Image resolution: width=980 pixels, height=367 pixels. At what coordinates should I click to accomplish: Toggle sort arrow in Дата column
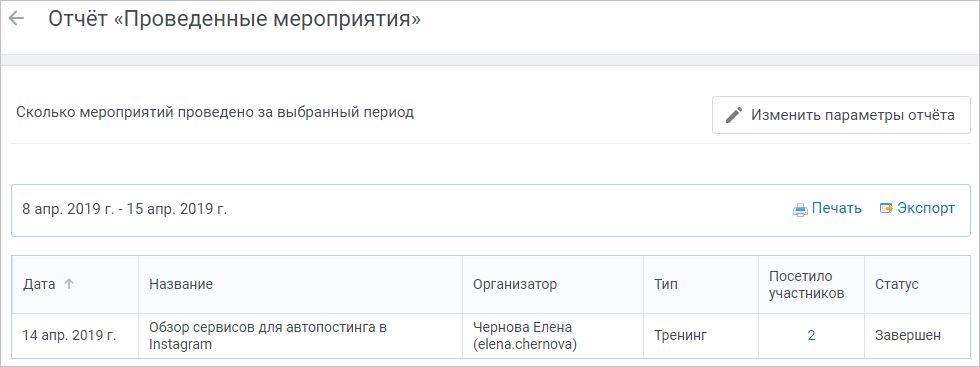tap(69, 284)
